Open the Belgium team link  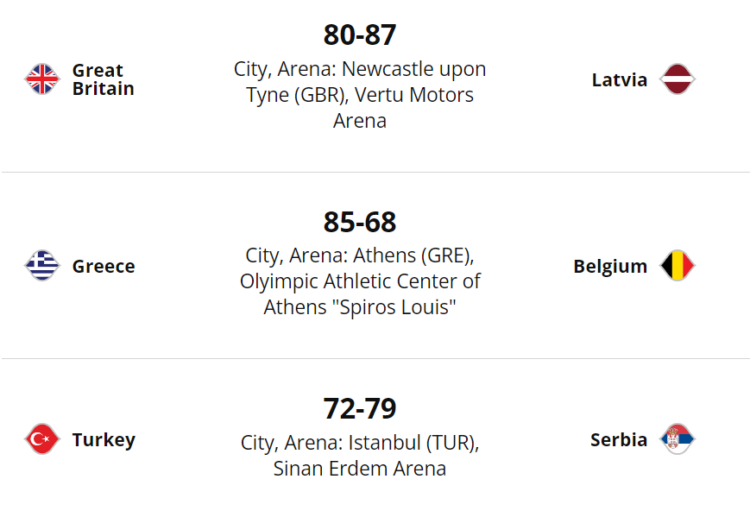610,266
